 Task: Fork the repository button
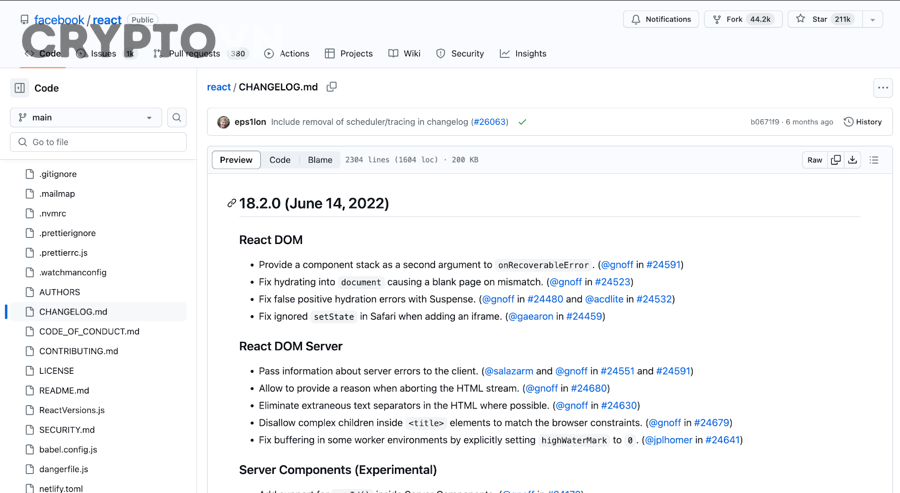click(743, 19)
